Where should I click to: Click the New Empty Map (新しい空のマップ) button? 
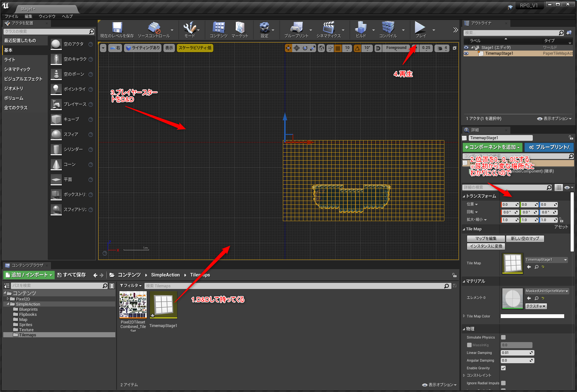(x=525, y=238)
